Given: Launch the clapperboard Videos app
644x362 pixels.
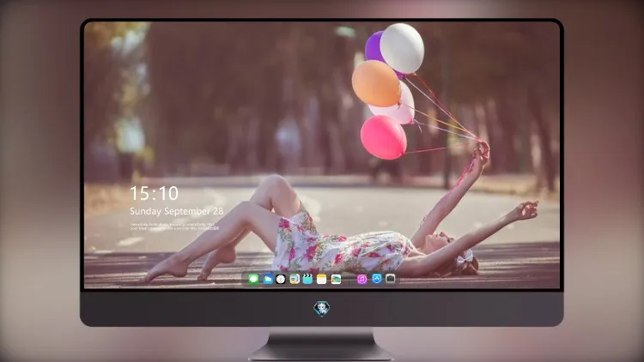Looking at the screenshot, I should coord(307,280).
